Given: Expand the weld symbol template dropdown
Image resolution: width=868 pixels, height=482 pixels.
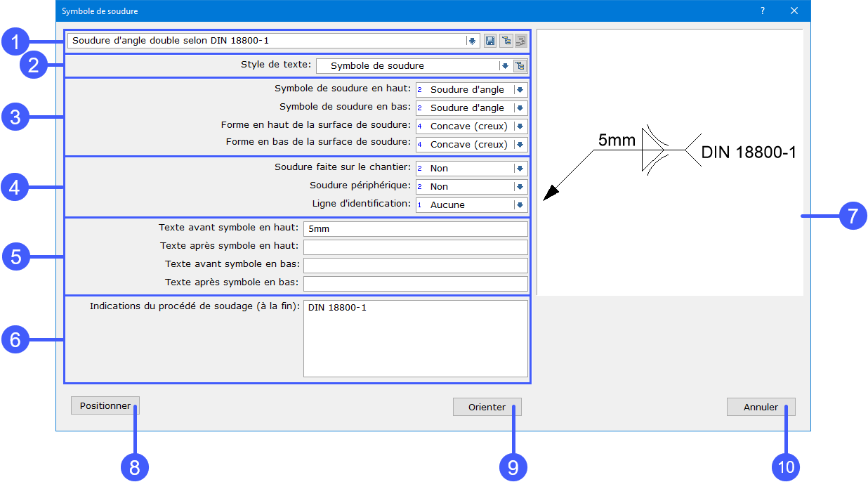Looking at the screenshot, I should point(472,41).
